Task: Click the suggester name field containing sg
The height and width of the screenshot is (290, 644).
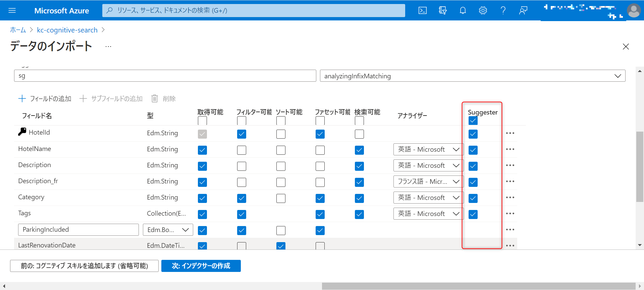Action: [x=165, y=76]
